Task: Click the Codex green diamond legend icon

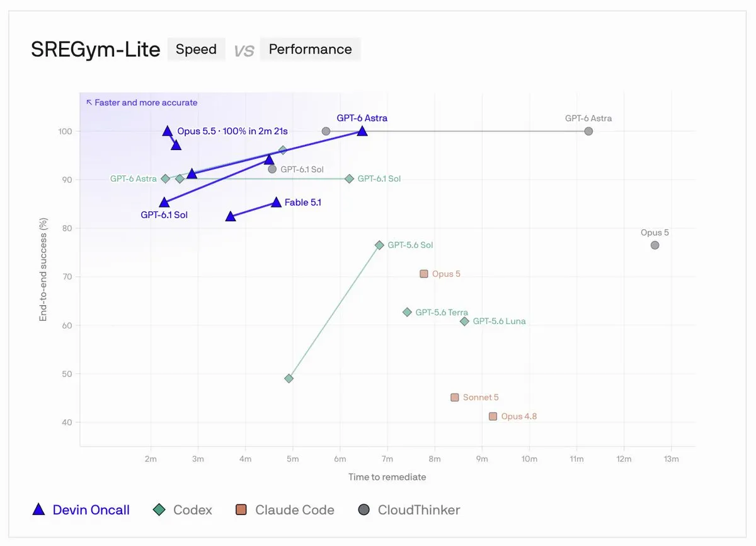Action: click(160, 509)
